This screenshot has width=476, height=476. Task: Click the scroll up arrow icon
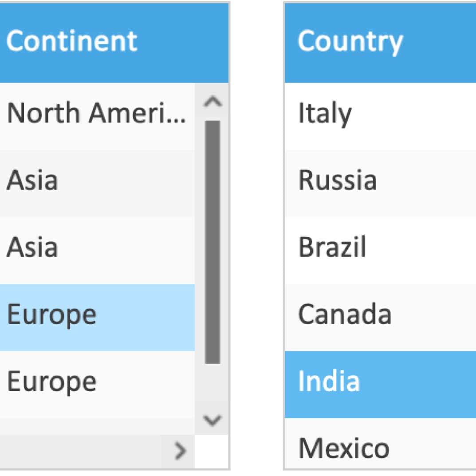pos(212,102)
